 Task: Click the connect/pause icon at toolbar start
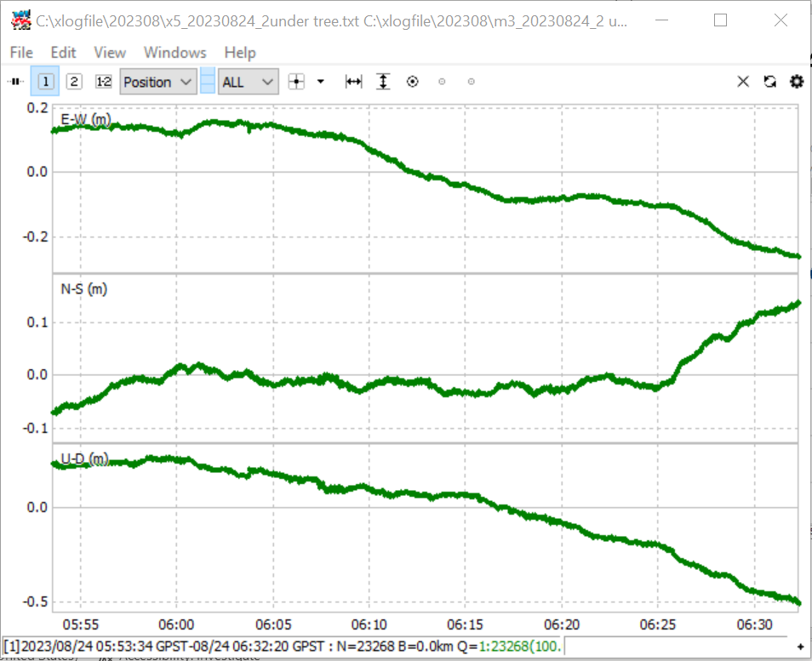[x=16, y=82]
